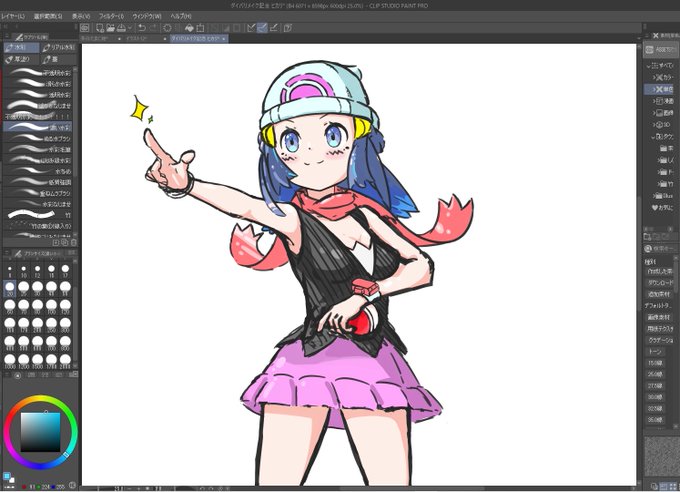The height and width of the screenshot is (492, 680).
Task: Click the search magnifier icon in material panel
Action: (648, 249)
